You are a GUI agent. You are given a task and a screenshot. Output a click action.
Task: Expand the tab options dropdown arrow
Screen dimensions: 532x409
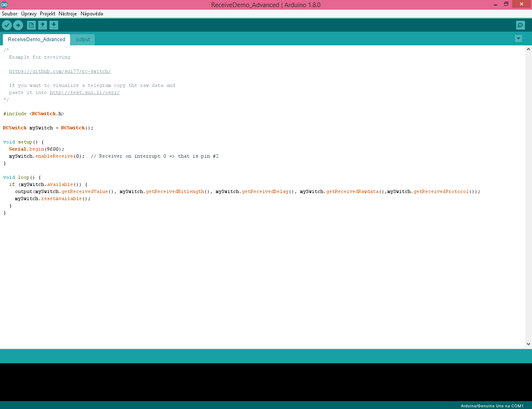(x=518, y=39)
